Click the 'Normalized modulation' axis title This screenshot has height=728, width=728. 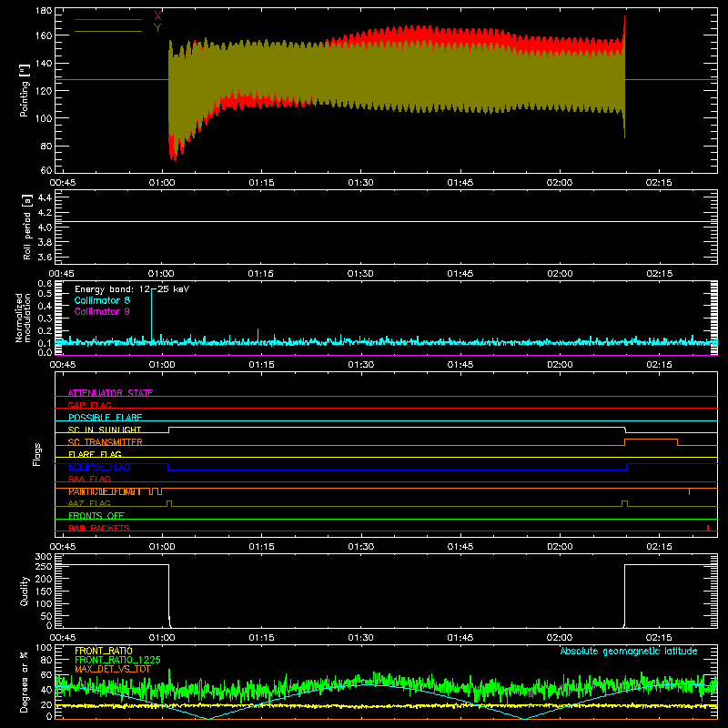(x=24, y=318)
